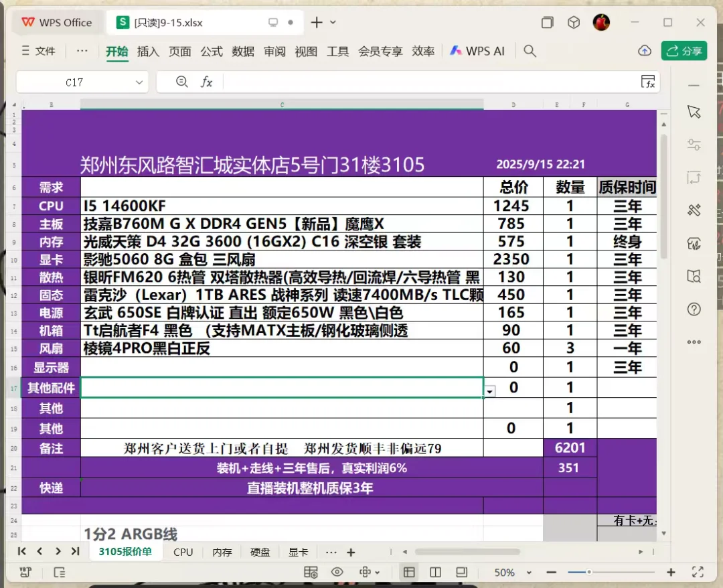Screen dimensions: 723x588
Task: Go to next sheet arrow
Action: 58,551
